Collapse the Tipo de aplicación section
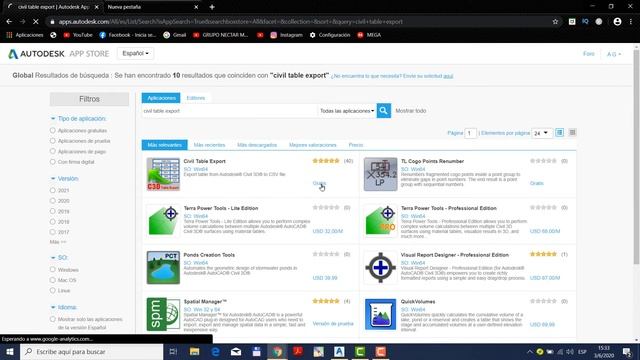 (78, 118)
